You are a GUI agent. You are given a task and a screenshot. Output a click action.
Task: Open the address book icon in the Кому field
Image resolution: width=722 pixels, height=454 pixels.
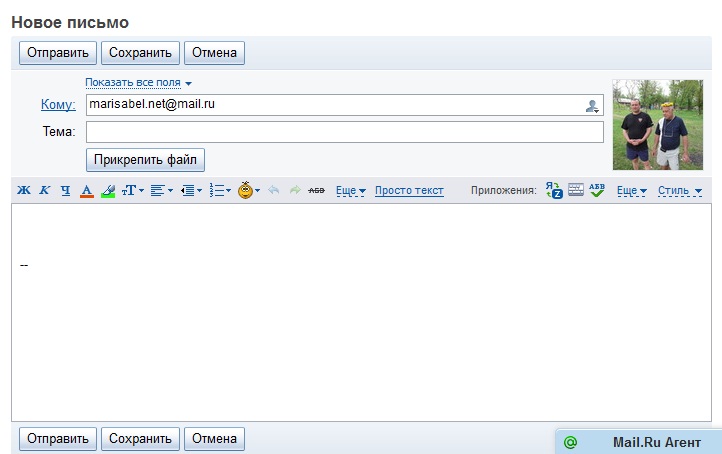[593, 105]
